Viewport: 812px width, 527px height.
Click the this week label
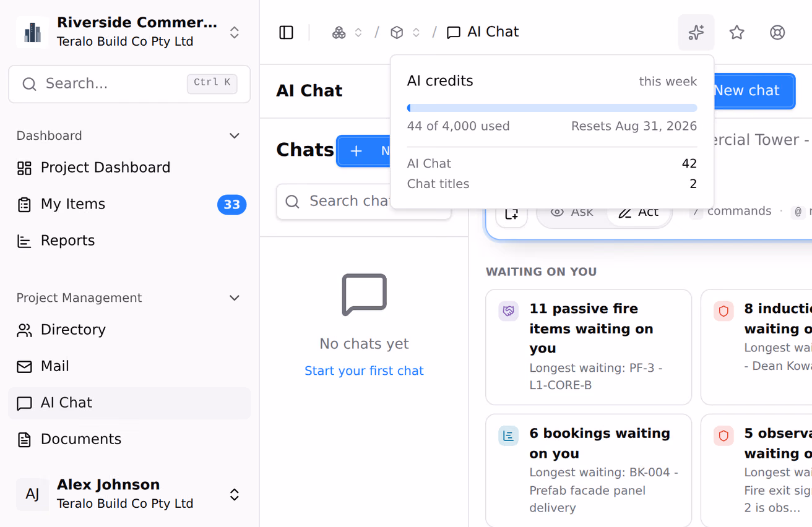point(668,82)
